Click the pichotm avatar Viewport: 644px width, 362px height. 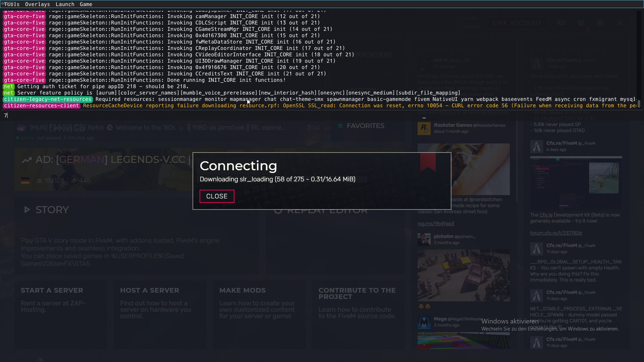(424, 239)
